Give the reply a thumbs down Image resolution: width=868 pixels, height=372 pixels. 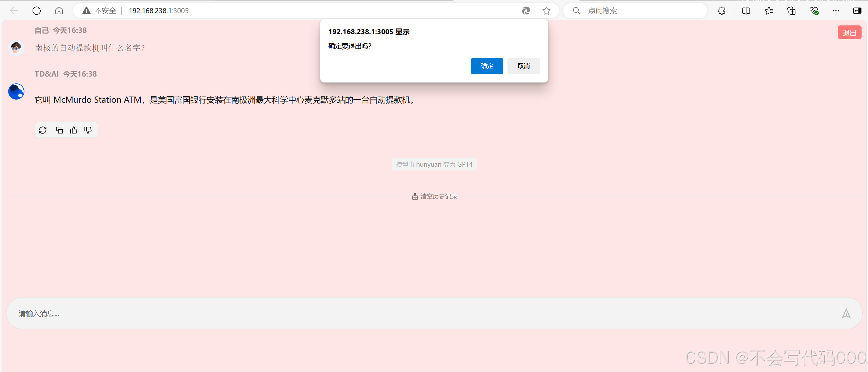point(88,130)
